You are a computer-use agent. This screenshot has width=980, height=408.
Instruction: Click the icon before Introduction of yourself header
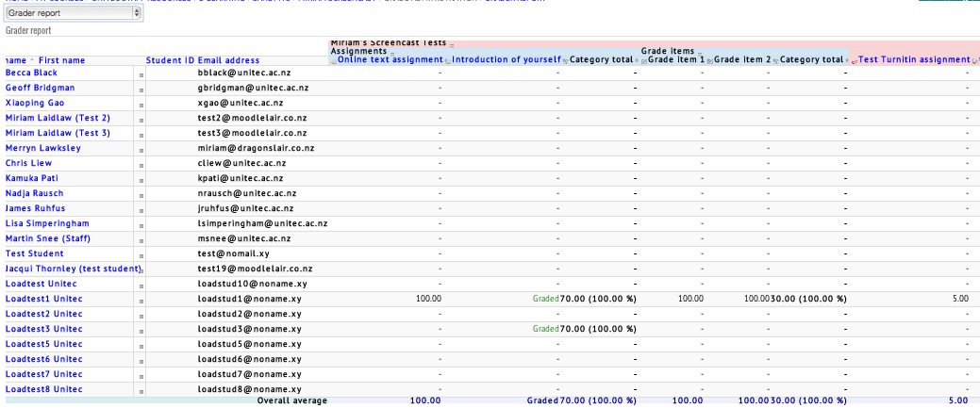(x=448, y=60)
